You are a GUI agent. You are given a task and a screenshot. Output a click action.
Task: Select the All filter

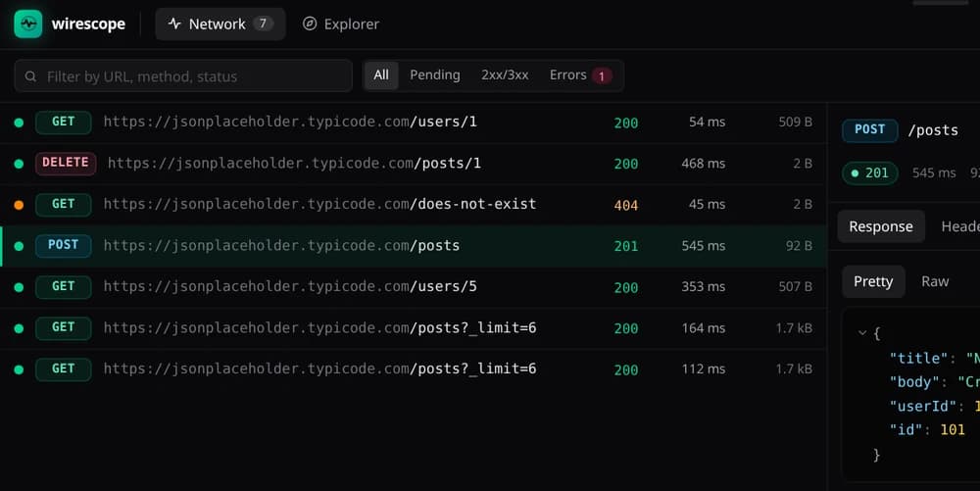point(381,75)
